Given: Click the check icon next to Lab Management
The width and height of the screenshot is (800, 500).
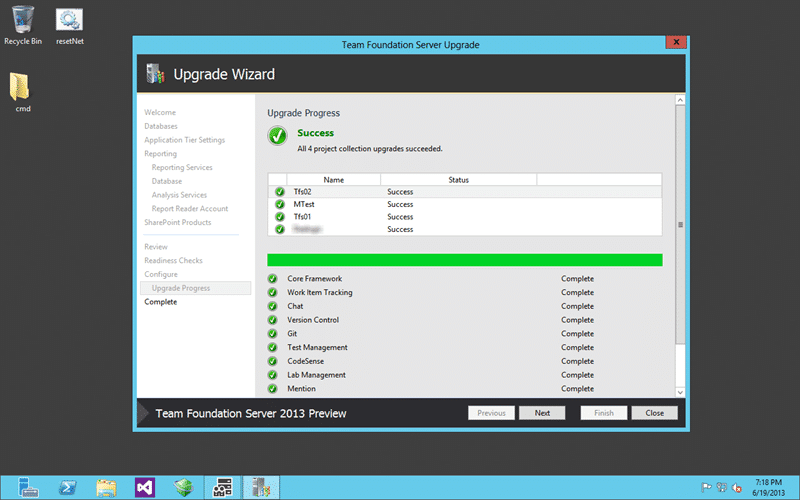Looking at the screenshot, I should point(272,375).
